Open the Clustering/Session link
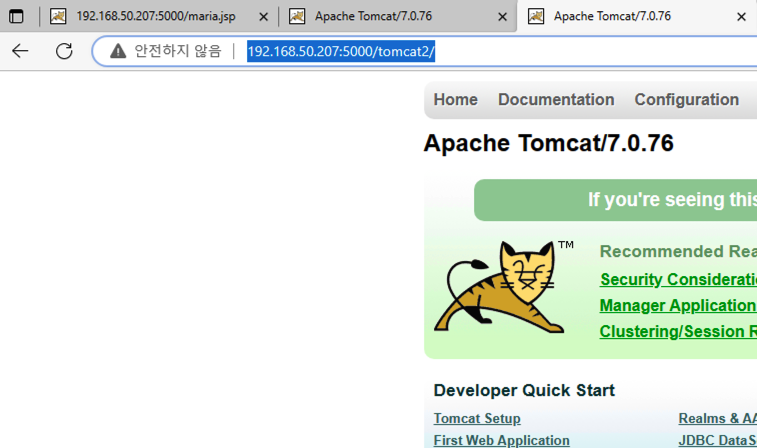Image resolution: width=757 pixels, height=448 pixels. (x=678, y=332)
